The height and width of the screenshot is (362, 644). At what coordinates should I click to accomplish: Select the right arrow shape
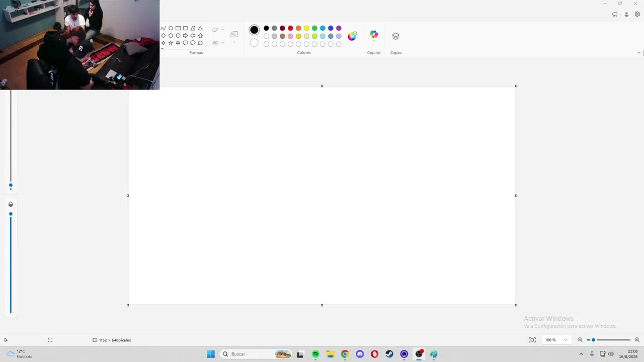click(186, 36)
